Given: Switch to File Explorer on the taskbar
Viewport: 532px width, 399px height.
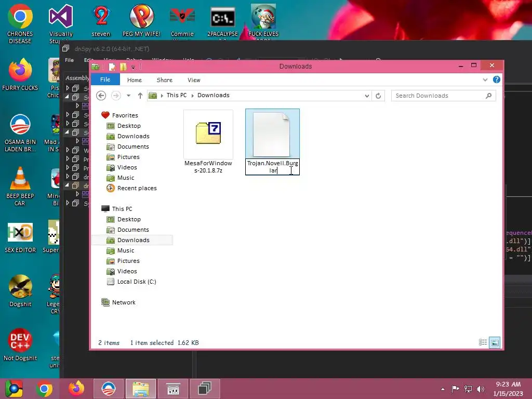Looking at the screenshot, I should point(141,389).
